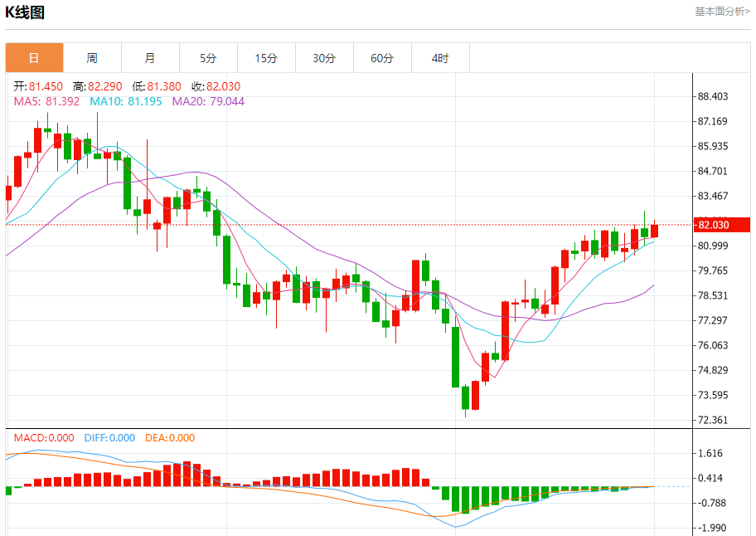Click the 83.467 price axis label
Screen dimensions: 756x536
[x=713, y=196]
